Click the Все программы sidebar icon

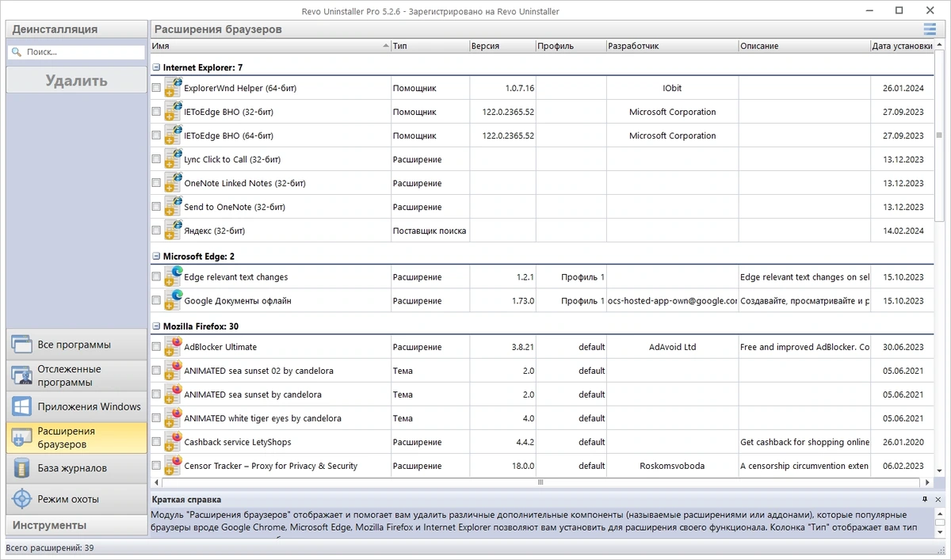pos(22,345)
